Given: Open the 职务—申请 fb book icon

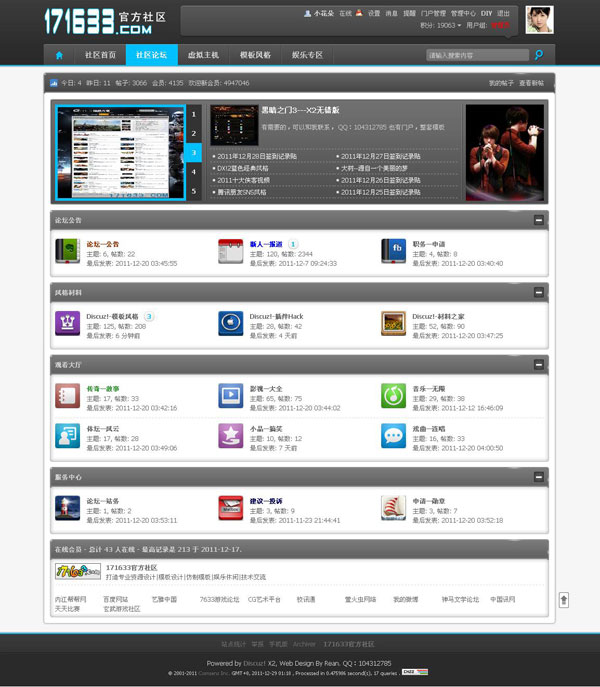Looking at the screenshot, I should [394, 250].
